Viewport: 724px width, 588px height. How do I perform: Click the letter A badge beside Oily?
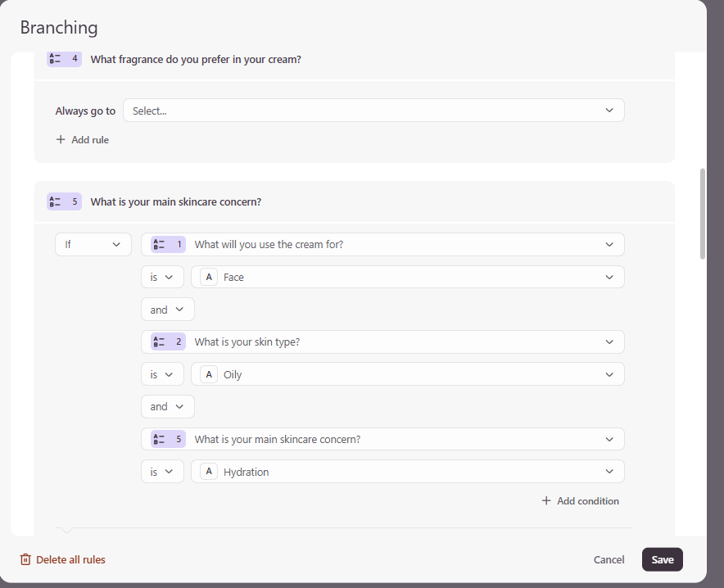coord(209,375)
